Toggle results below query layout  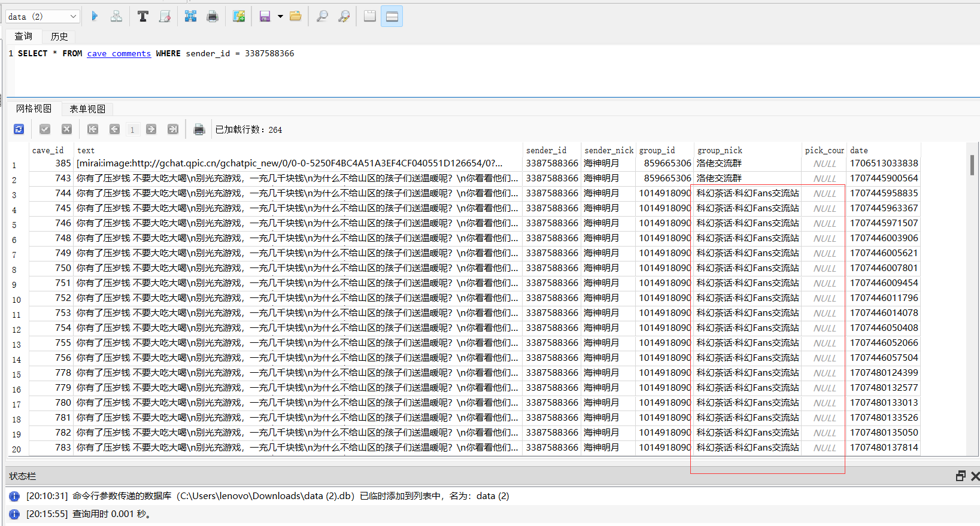pyautogui.click(x=392, y=16)
